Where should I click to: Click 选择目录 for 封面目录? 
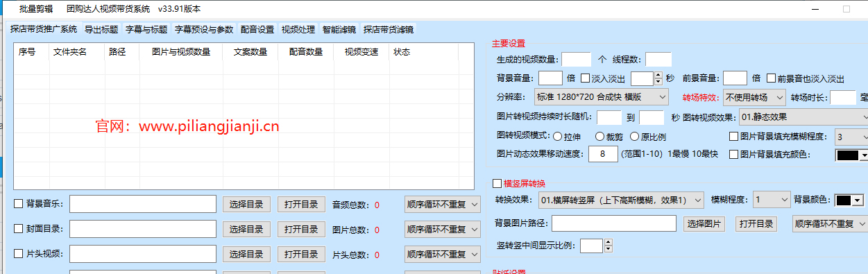pos(246,229)
